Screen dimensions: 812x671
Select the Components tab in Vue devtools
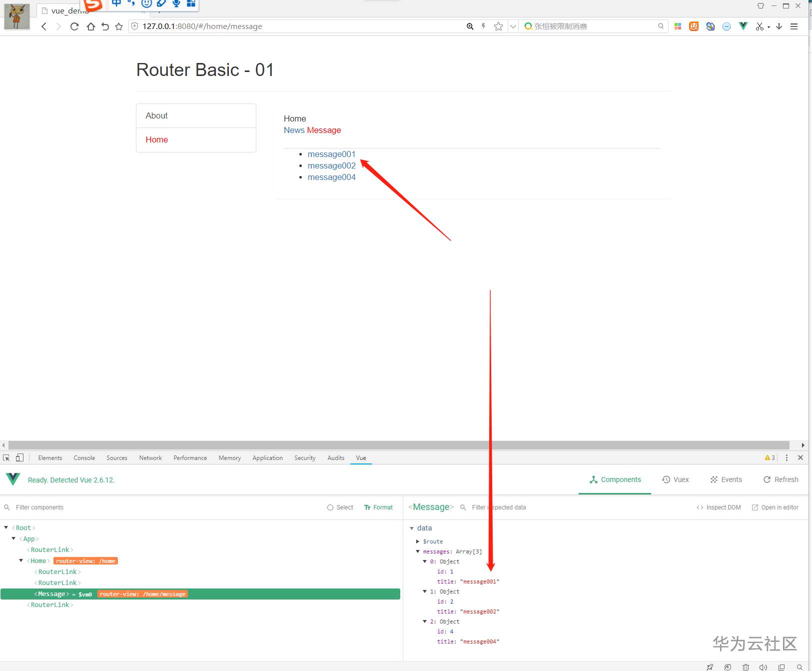pyautogui.click(x=615, y=479)
